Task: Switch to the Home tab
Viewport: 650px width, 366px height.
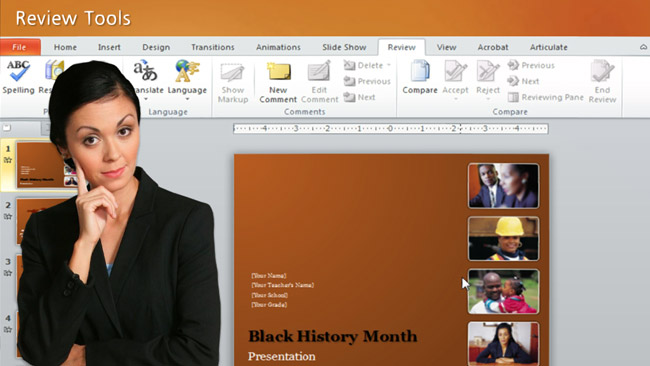Action: (x=65, y=47)
